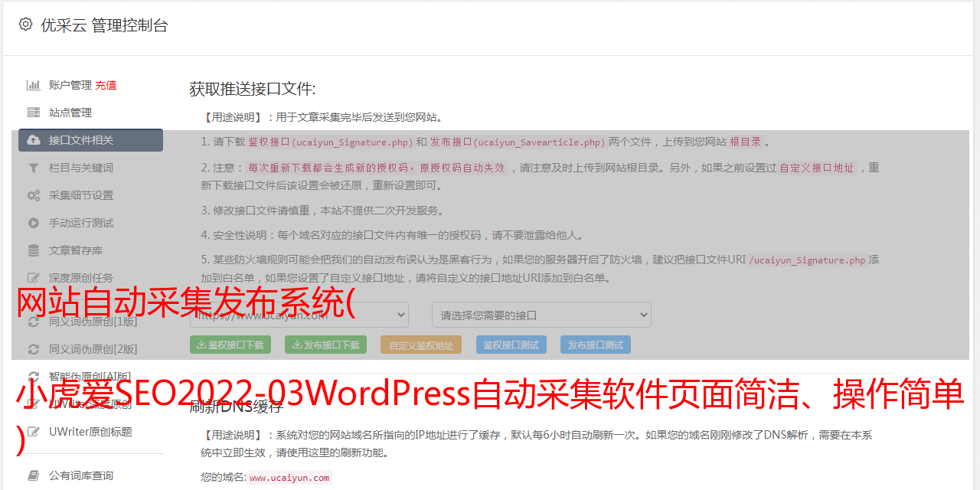This screenshot has height=490, width=980.
Task: Click the 原授权码自动失效 warning text
Action: pos(462,168)
